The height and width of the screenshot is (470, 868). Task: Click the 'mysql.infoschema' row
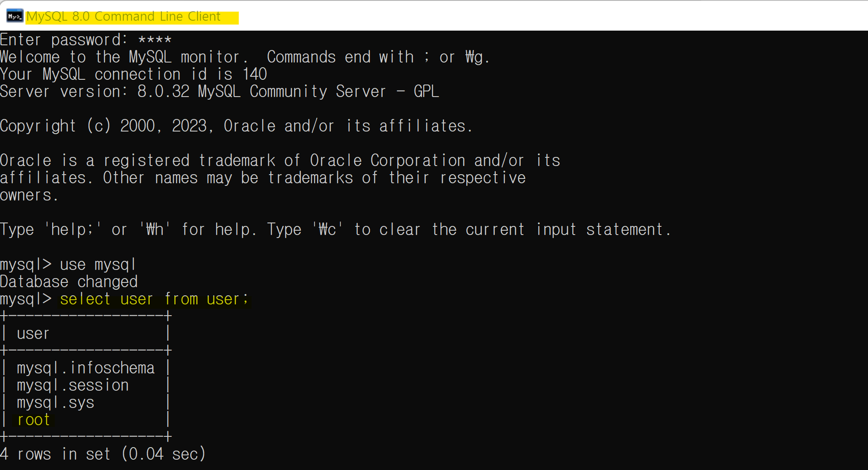(86, 368)
